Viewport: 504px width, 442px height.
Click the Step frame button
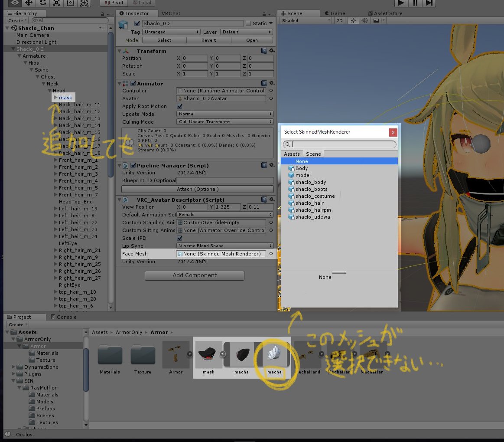[x=429, y=3]
